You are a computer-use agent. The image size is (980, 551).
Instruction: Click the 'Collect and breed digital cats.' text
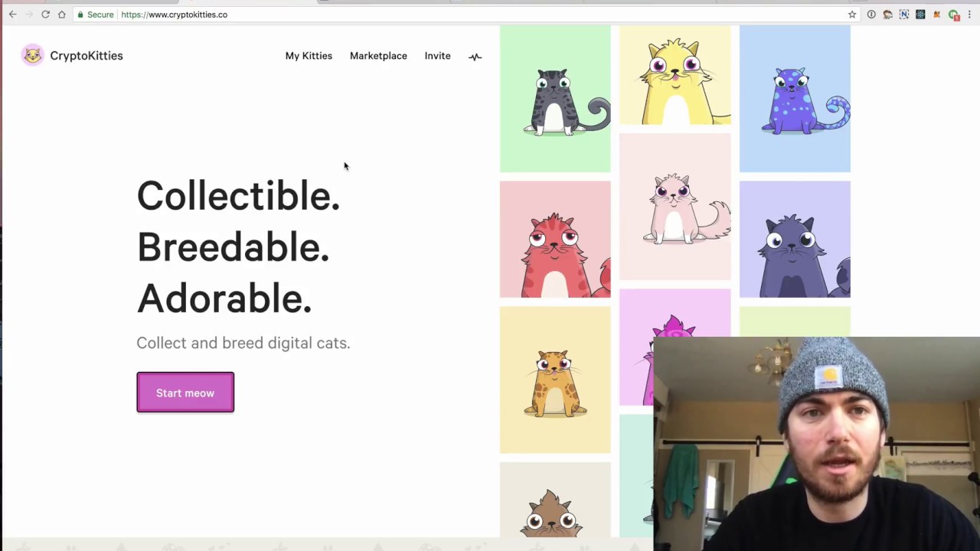tap(243, 343)
